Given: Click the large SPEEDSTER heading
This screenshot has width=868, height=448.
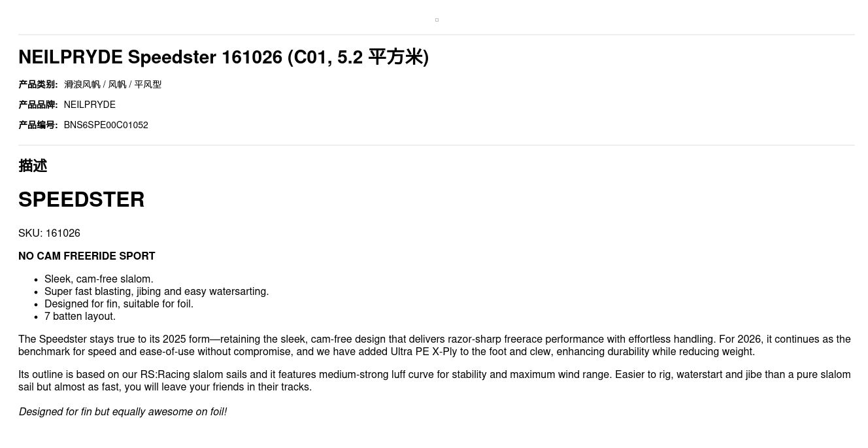Looking at the screenshot, I should pos(82,199).
